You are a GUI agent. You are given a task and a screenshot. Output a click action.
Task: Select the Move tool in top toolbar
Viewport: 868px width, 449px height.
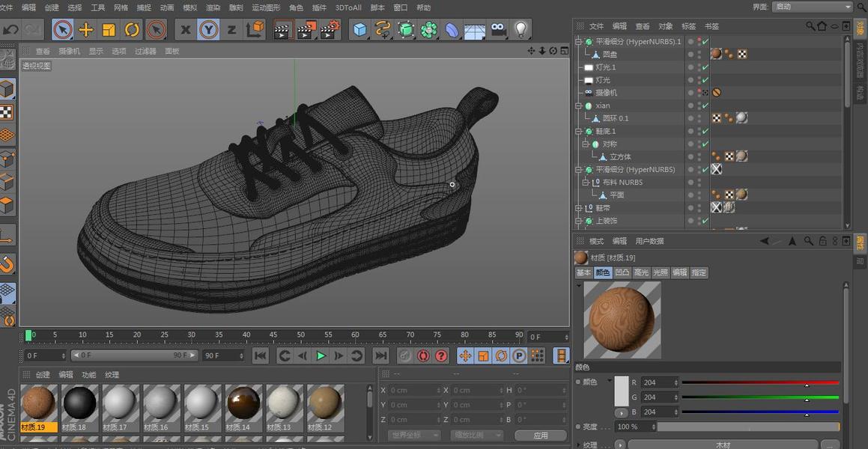tap(86, 30)
